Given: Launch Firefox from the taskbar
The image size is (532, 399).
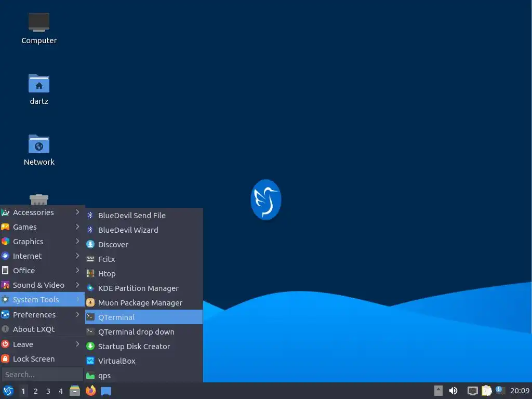Looking at the screenshot, I should point(90,391).
